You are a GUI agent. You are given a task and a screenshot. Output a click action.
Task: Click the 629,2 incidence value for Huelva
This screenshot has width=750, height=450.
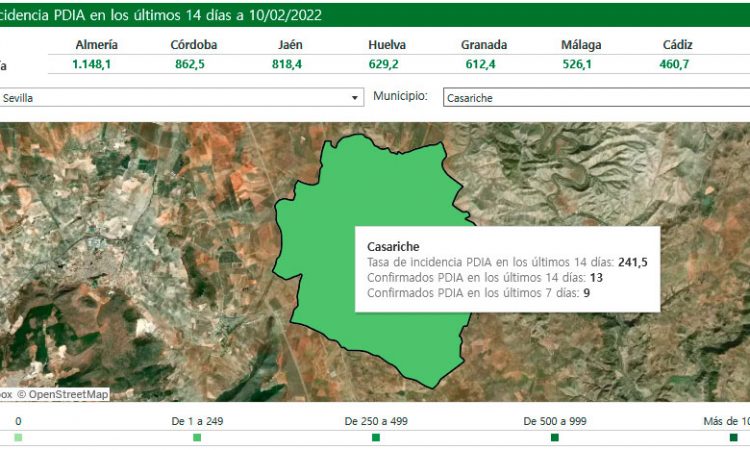tap(387, 64)
